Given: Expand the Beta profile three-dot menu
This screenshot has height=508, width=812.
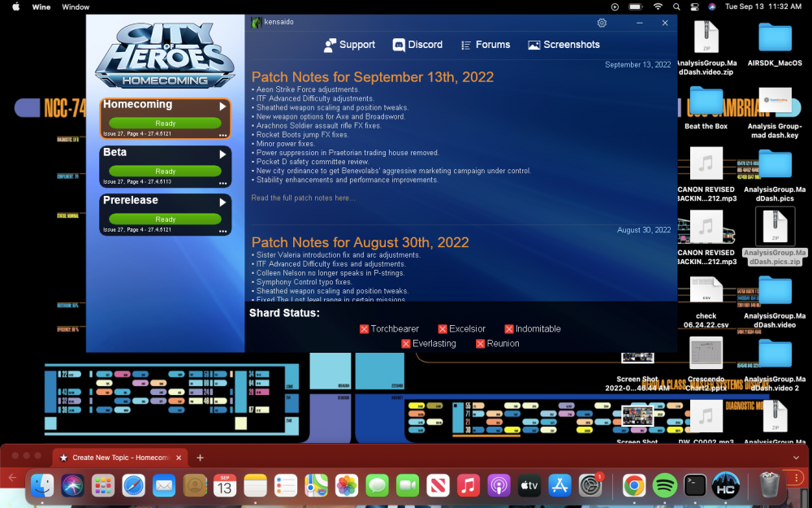Looking at the screenshot, I should point(222,183).
